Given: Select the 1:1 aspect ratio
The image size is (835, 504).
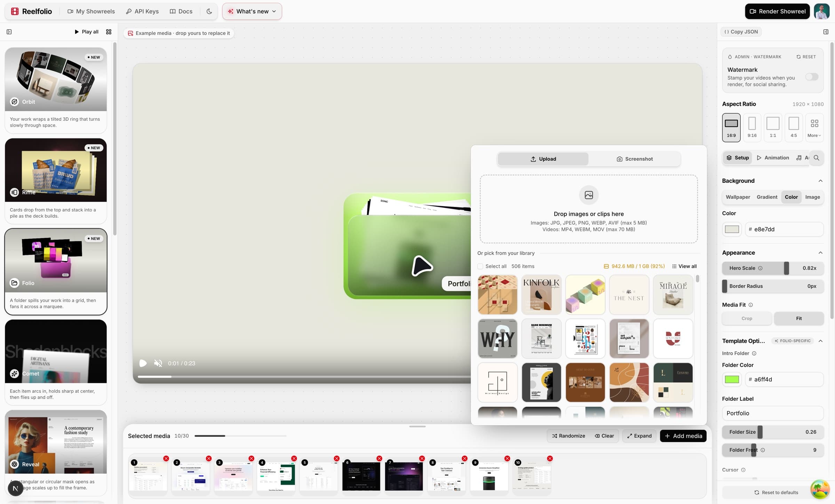Looking at the screenshot, I should 773,128.
